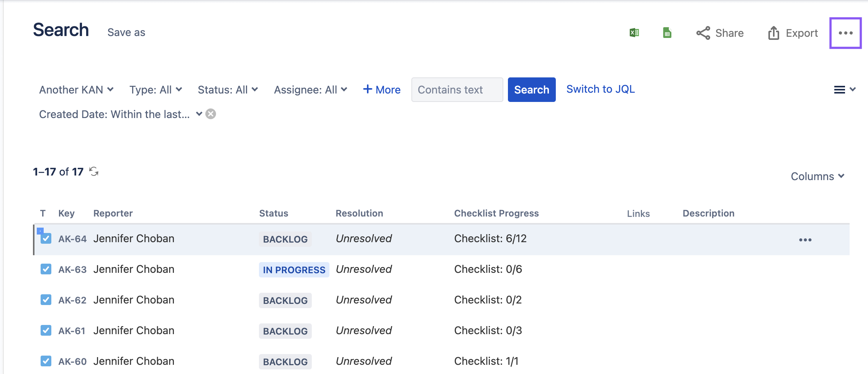Screen dimensions: 868x374
Task: Click the Contains text input field
Action: 457,90
